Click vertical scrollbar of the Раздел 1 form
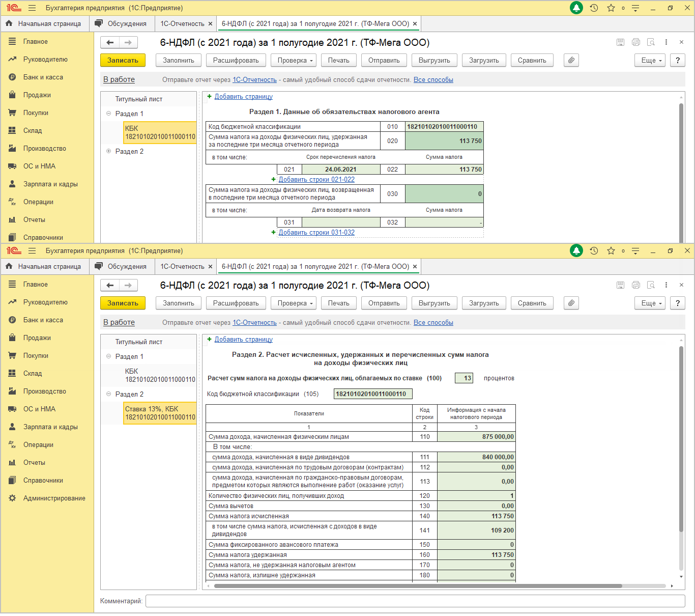This screenshot has height=616, width=695. pyautogui.click(x=681, y=173)
